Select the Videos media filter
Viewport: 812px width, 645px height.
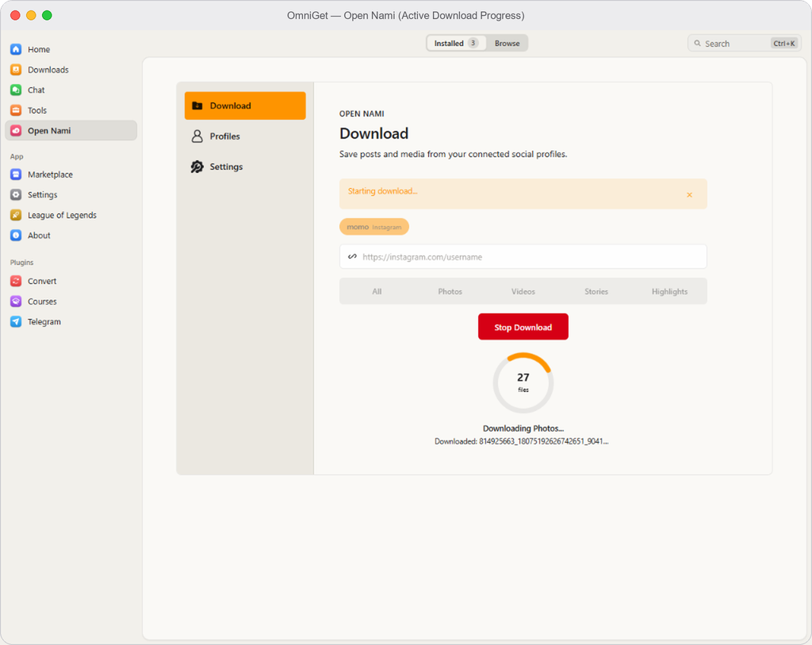[x=523, y=292]
